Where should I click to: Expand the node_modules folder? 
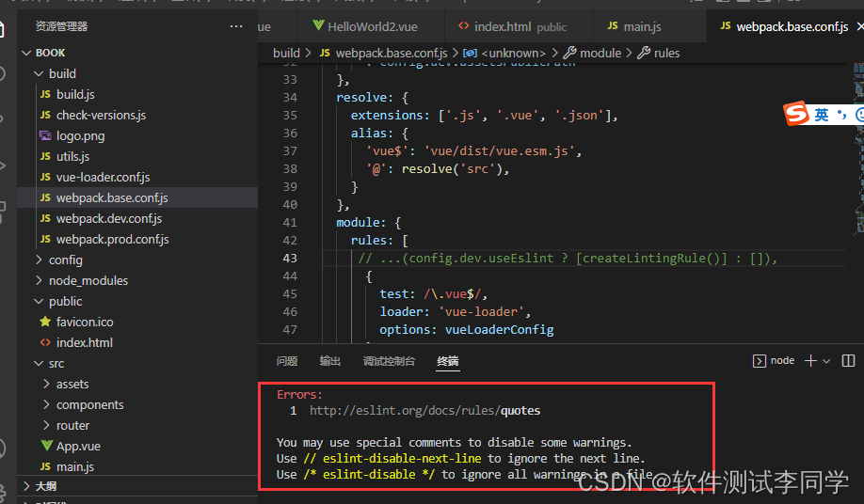pos(88,280)
